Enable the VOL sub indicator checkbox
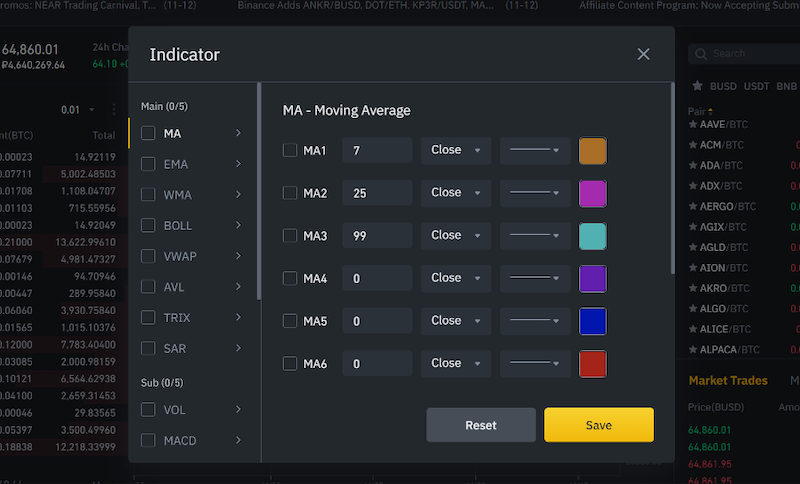 point(148,410)
